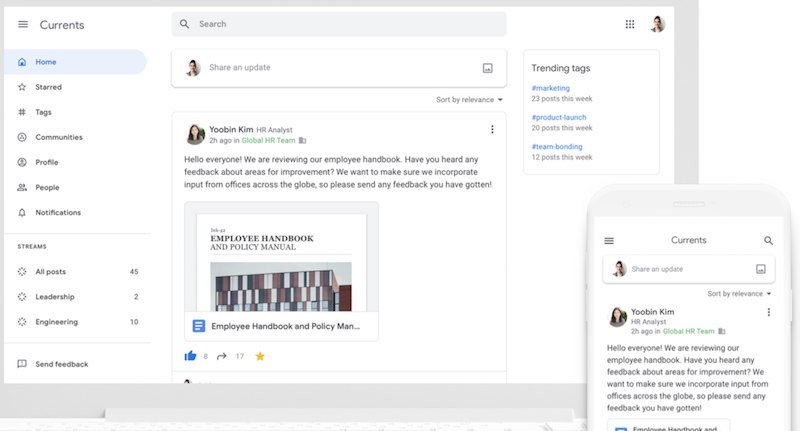Open the account profile picture at top right
800x431 pixels.
click(x=658, y=24)
